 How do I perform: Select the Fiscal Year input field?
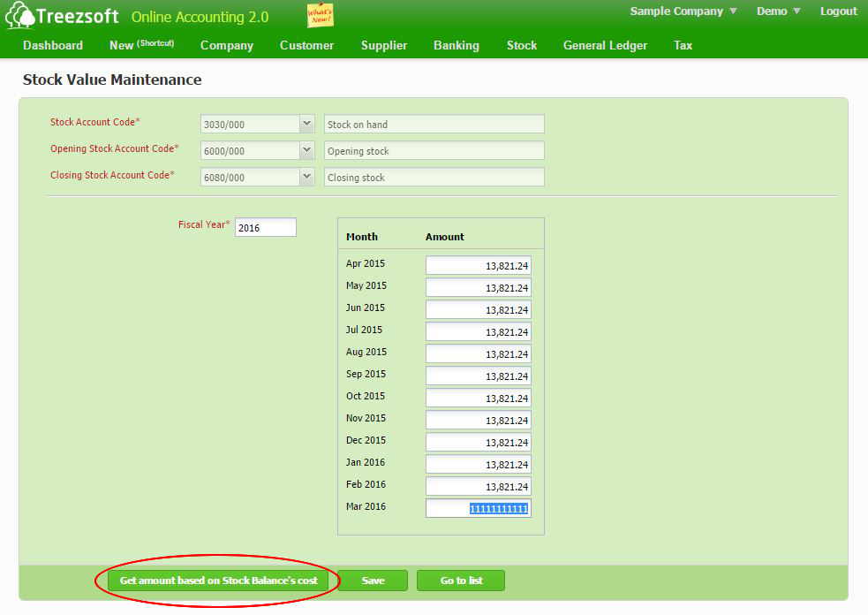(x=265, y=227)
